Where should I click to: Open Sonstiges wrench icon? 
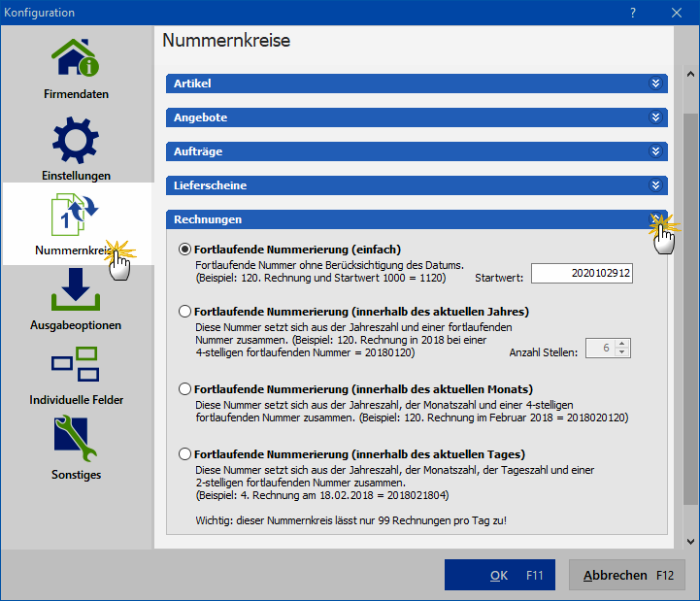point(76,440)
